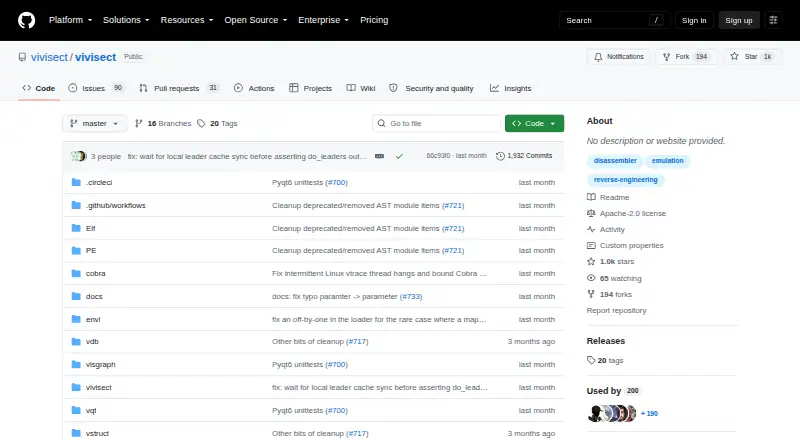Click the Go to file input
The height and width of the screenshot is (440, 800).
pyautogui.click(x=437, y=124)
